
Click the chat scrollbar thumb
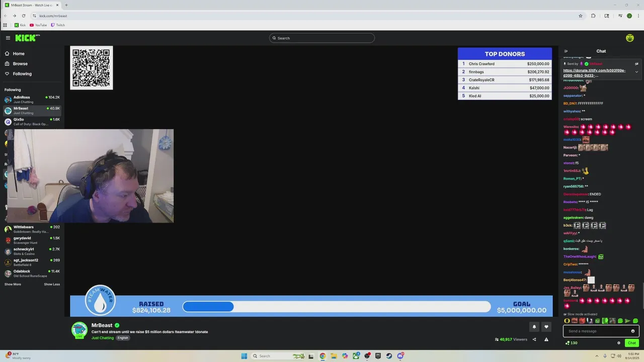[642, 296]
